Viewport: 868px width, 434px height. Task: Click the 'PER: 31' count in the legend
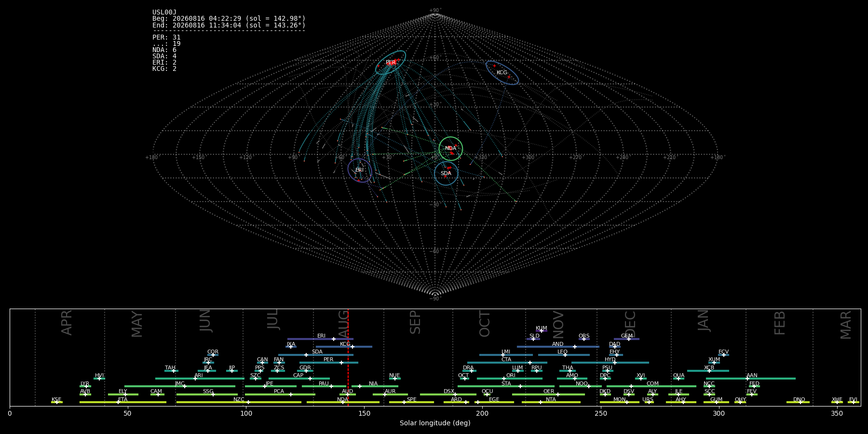[x=166, y=37]
